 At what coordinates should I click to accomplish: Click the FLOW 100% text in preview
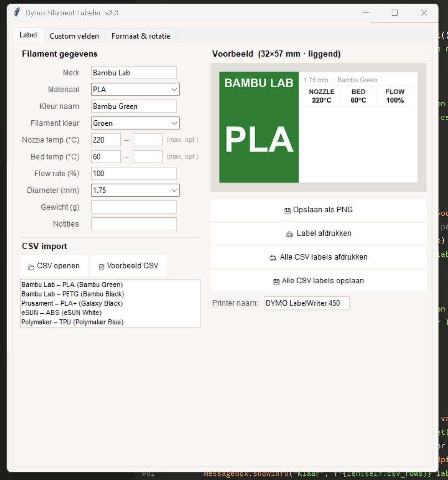point(395,96)
